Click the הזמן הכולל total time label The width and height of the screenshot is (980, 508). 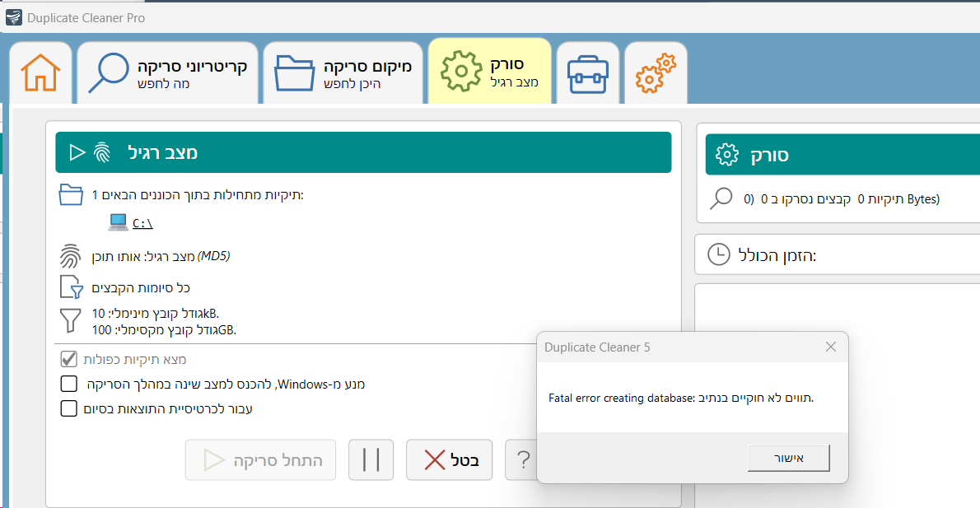pyautogui.click(x=777, y=255)
